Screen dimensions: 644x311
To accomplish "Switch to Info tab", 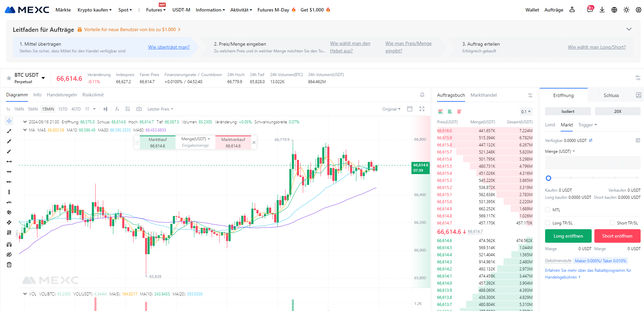I will pos(37,95).
